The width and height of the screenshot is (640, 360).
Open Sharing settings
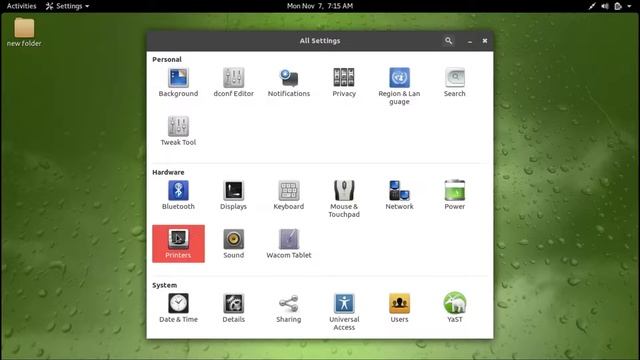point(289,308)
